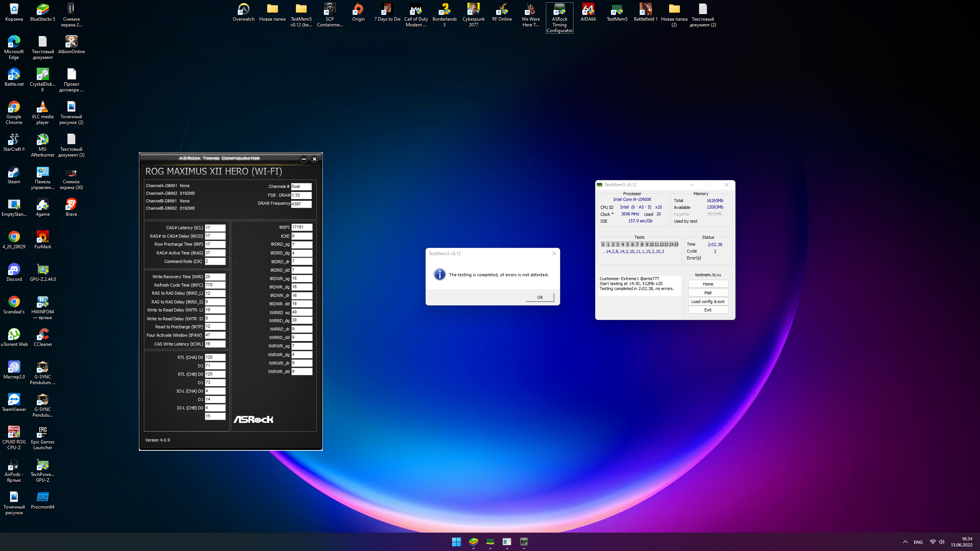Click the CAS# Latency (tCL) value field
Image resolution: width=980 pixels, height=551 pixels.
pos(215,228)
